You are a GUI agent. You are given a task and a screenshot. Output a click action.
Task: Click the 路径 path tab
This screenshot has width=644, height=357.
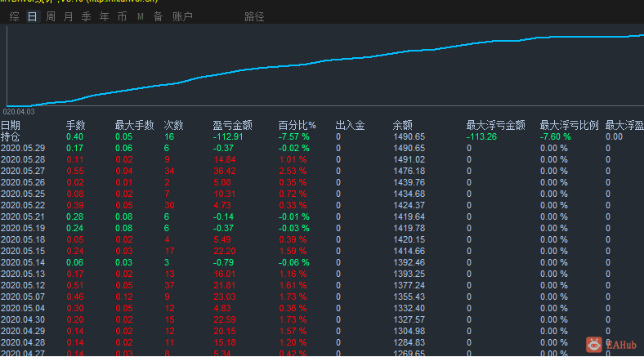point(254,16)
